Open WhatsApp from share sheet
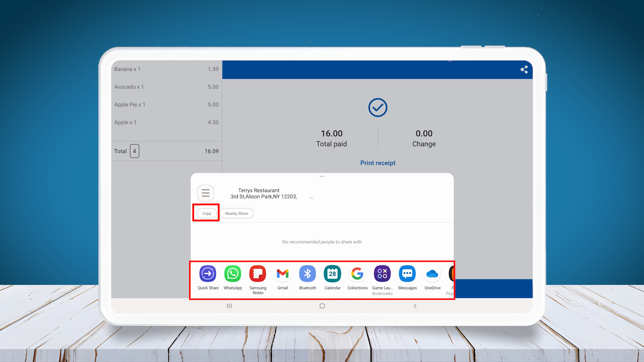Viewport: 644px width, 362px height. [232, 274]
